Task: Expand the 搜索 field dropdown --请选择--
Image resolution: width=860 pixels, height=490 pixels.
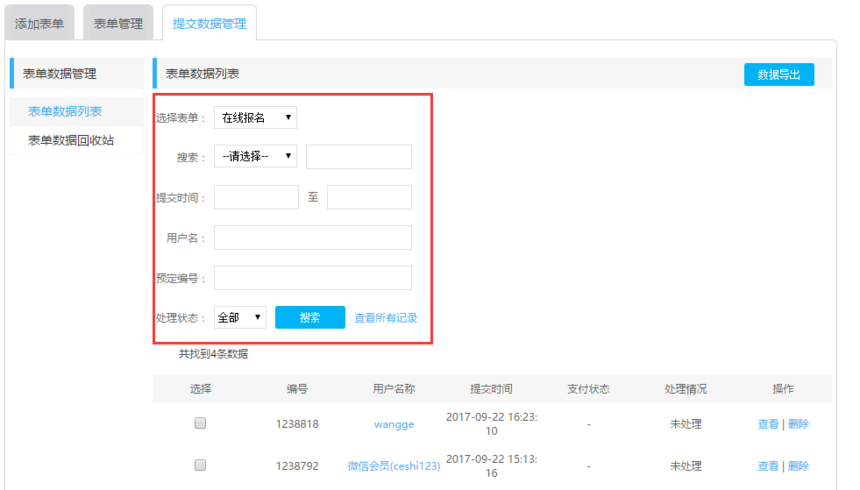Action: tap(255, 157)
